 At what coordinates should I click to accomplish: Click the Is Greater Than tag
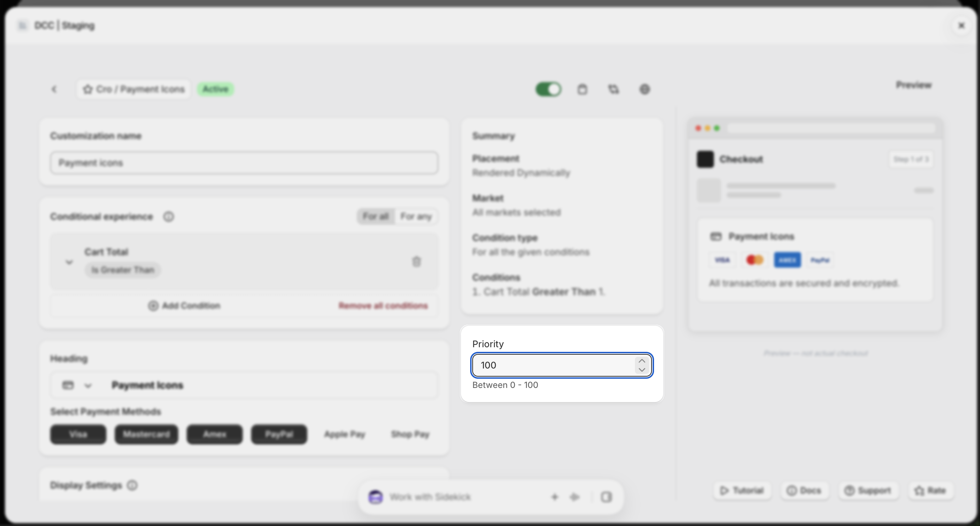pos(123,270)
